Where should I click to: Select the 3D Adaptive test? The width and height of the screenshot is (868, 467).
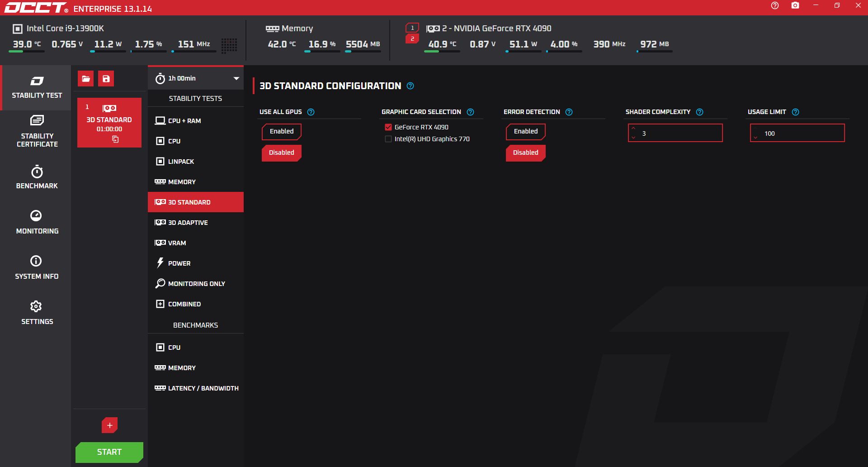coord(196,223)
